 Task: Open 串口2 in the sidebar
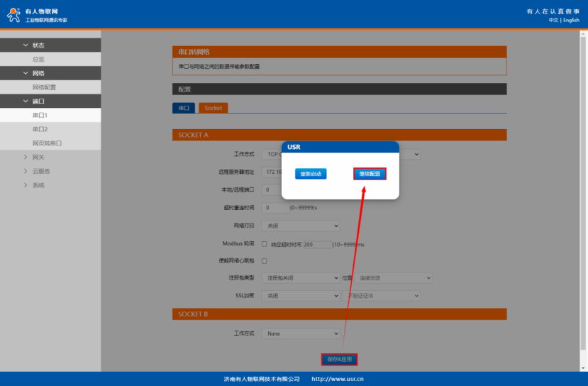pos(40,129)
